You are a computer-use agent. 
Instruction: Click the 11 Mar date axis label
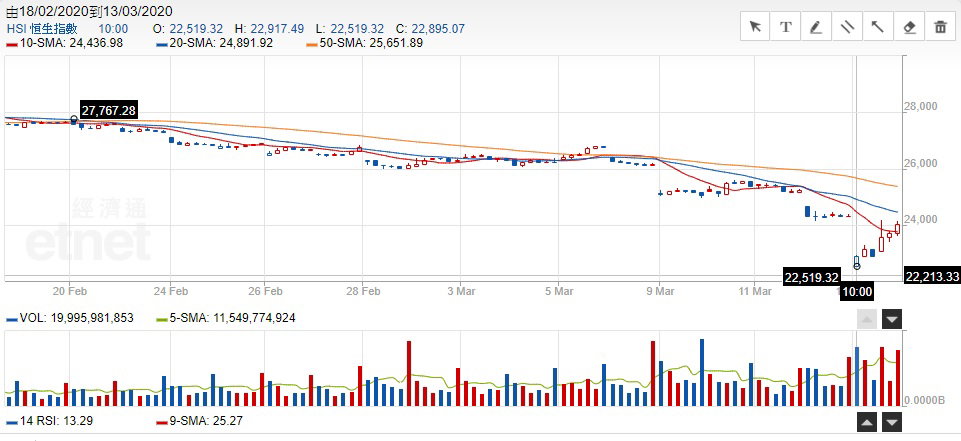(754, 291)
